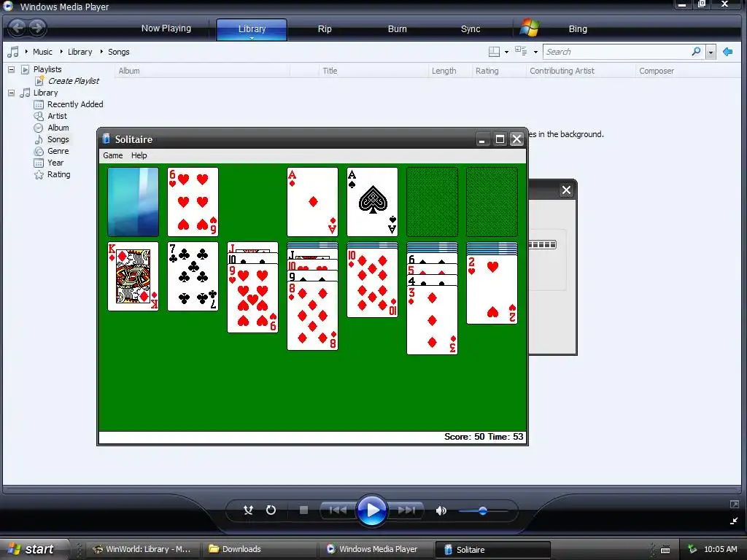The height and width of the screenshot is (560, 747).
Task: Open the view options dropdown arrow
Action: pyautogui.click(x=535, y=52)
